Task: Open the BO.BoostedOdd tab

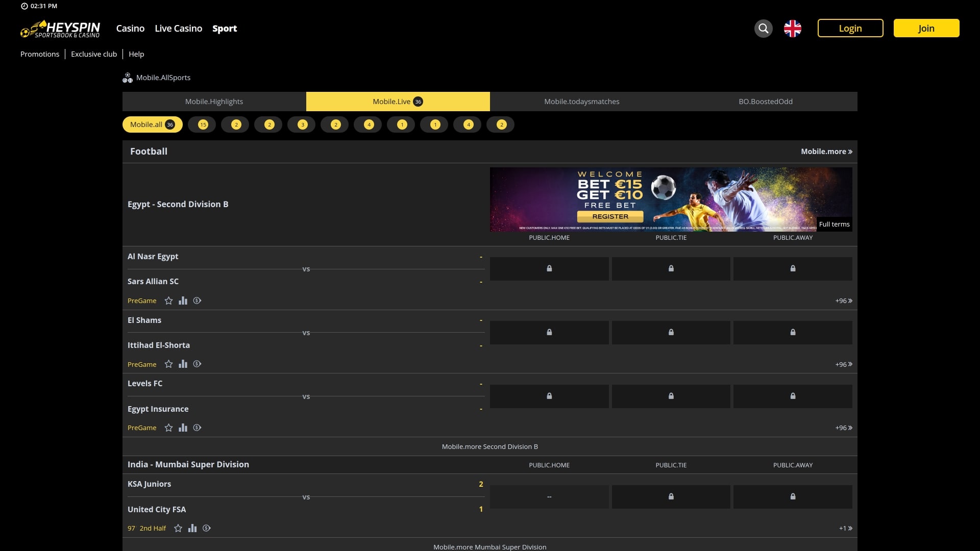Action: pos(765,102)
